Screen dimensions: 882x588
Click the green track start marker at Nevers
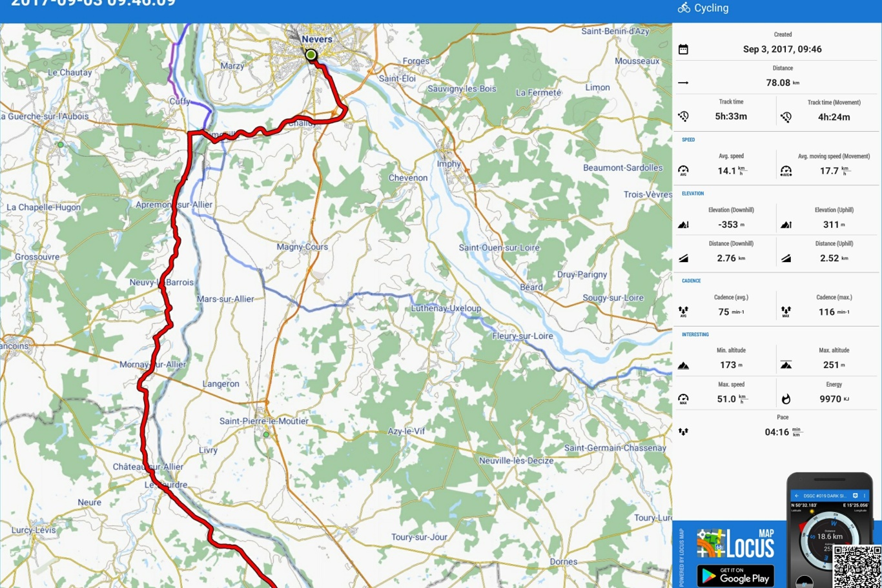pos(311,55)
